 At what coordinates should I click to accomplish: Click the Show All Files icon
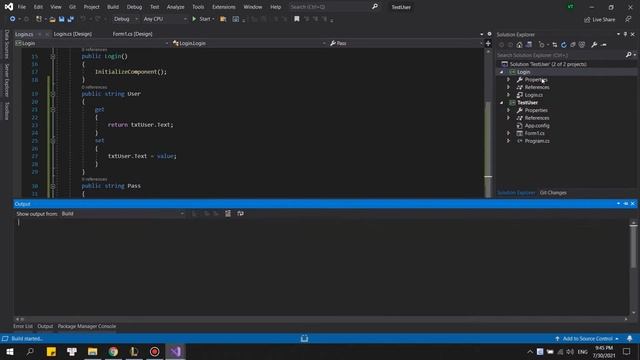(582, 44)
